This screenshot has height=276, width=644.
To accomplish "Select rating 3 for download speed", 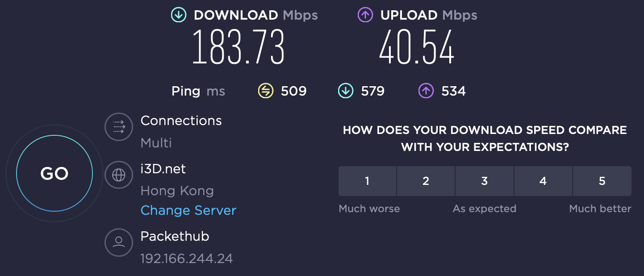I will [485, 181].
